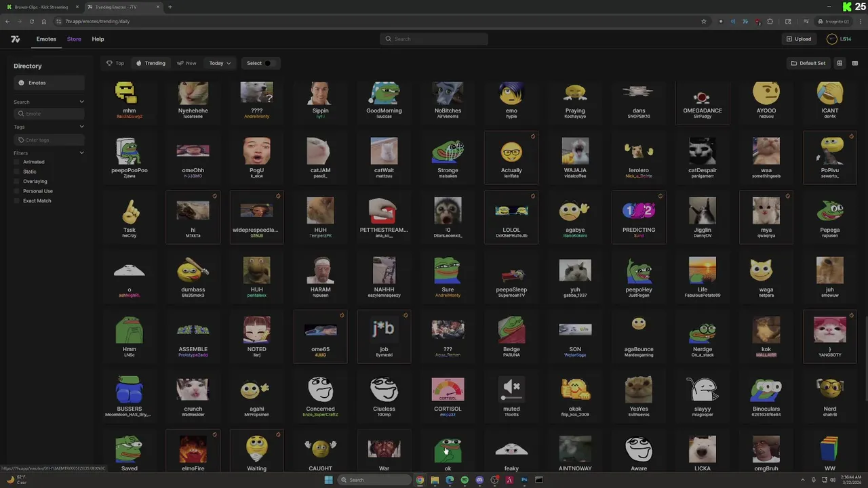Viewport: 868px width, 488px height.
Task: Collapse the Filters section chevron
Action: tap(82, 153)
